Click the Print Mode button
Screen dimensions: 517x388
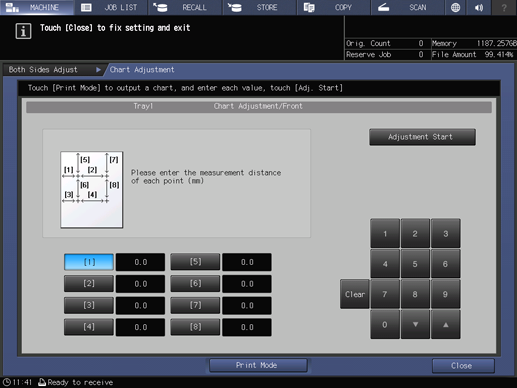258,365
